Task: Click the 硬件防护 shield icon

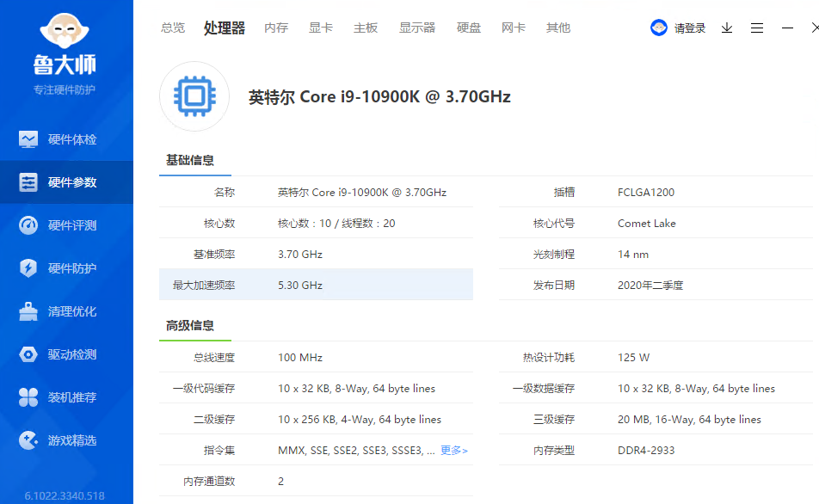Action: click(28, 268)
